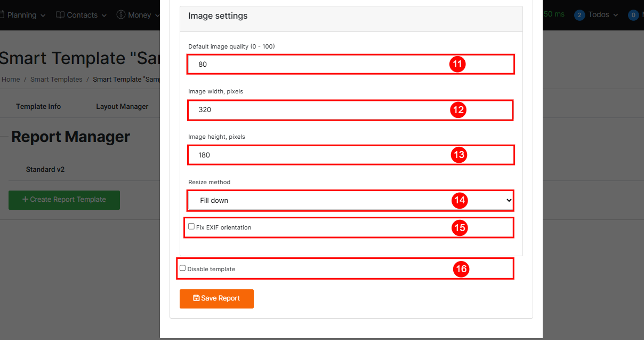Click the blue badge showing 0
Viewport: 644px width, 340px height.
point(633,15)
